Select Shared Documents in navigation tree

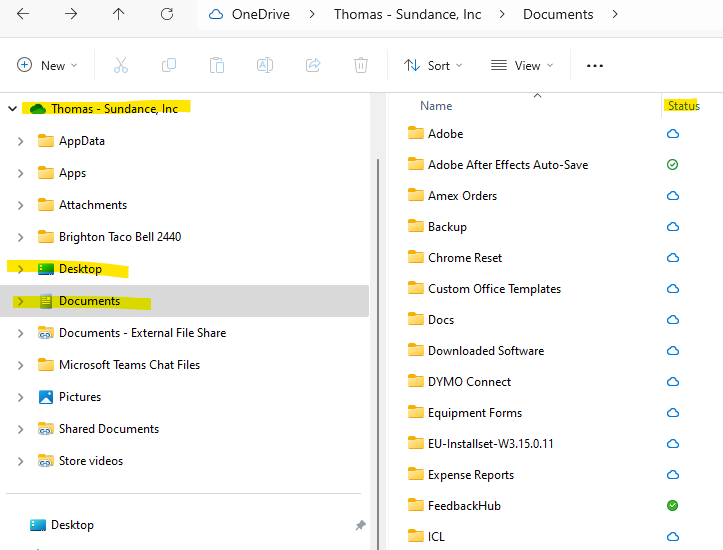tap(109, 429)
